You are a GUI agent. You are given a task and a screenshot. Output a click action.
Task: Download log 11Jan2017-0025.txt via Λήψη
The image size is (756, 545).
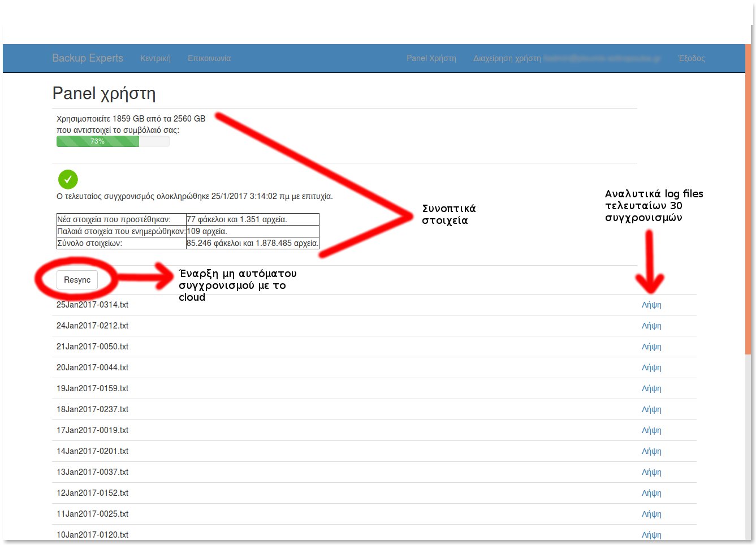pos(651,514)
